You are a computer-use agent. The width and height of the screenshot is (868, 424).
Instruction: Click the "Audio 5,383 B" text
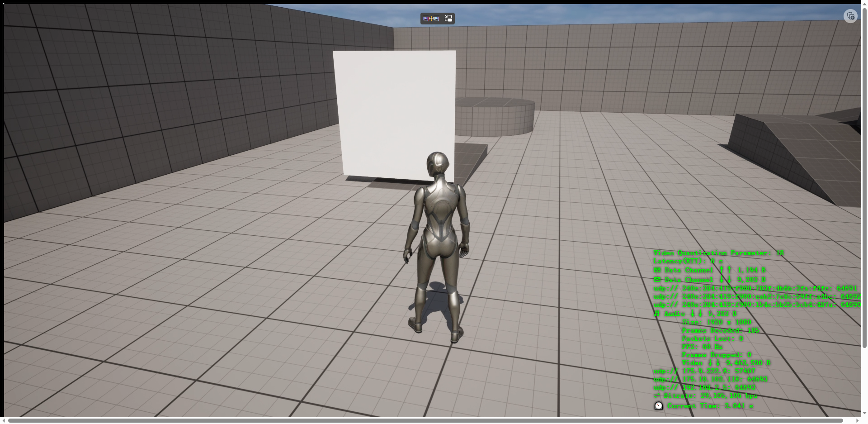(700, 314)
